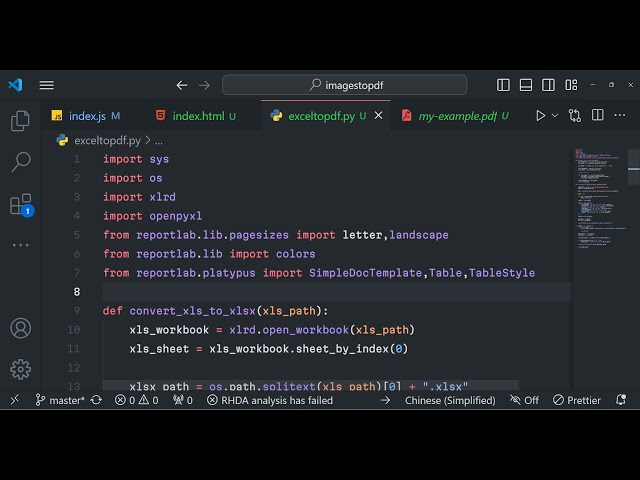Expand the additional views ellipsis in activity bar

pos(20,245)
